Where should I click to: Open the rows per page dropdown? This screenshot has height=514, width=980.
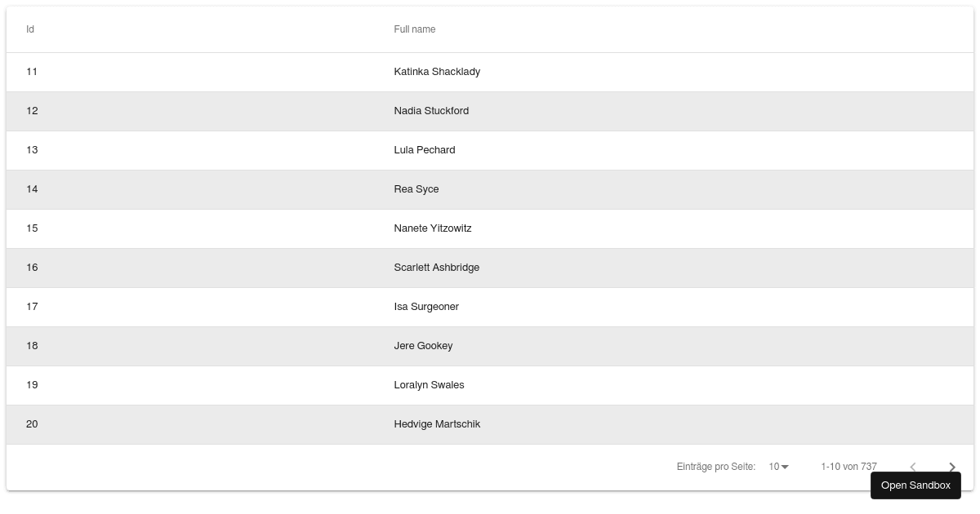coord(778,467)
